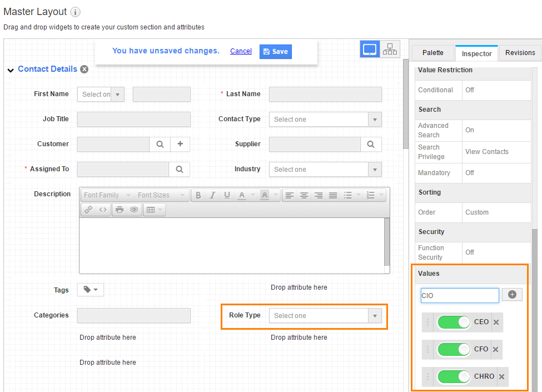Switch to the Palette tab
542x392 pixels.
(432, 53)
